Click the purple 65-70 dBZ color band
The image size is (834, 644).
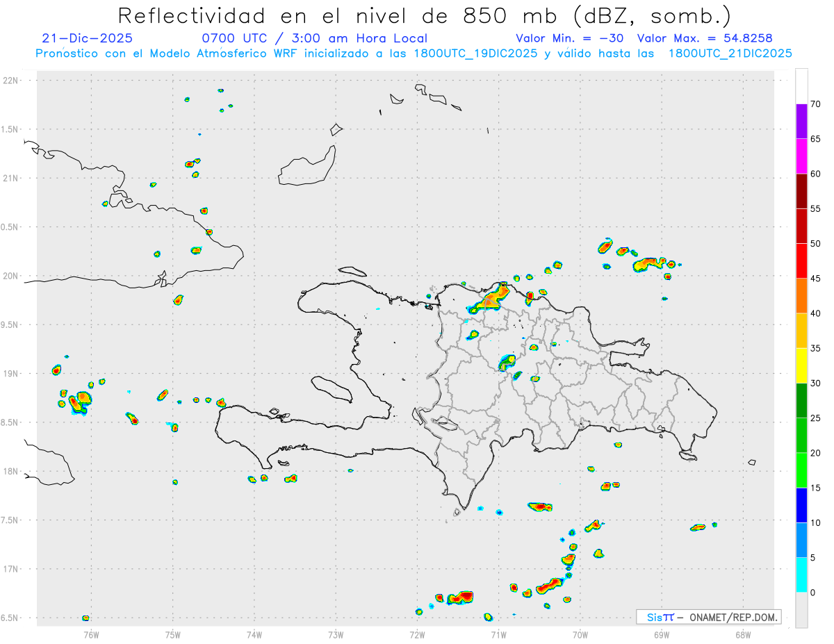point(801,122)
